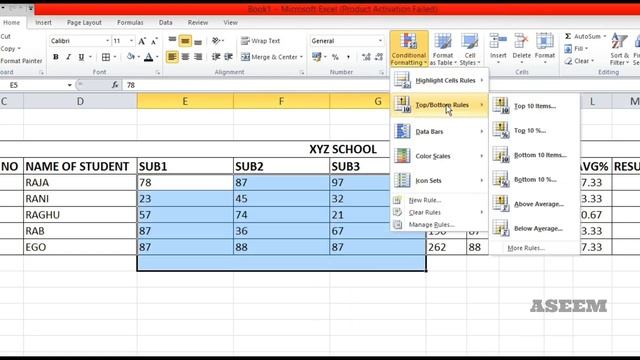Open the font size dropdown
Viewport: 640px width, 360px height.
[x=131, y=41]
